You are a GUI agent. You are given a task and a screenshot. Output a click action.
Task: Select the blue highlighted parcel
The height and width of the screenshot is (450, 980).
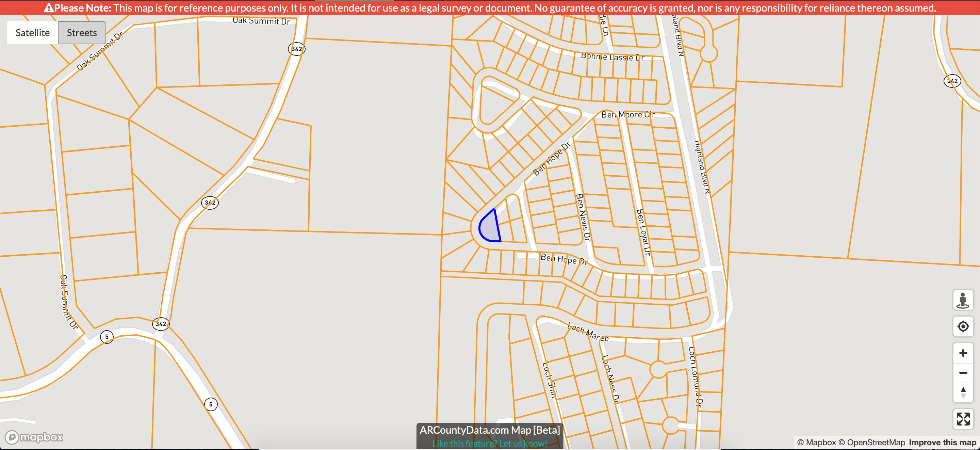point(490,229)
